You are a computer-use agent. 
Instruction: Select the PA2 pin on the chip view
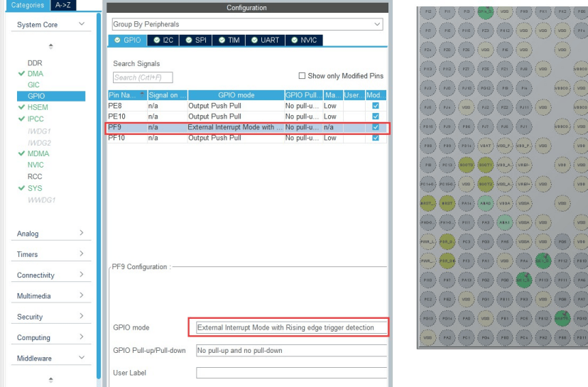pos(447,337)
